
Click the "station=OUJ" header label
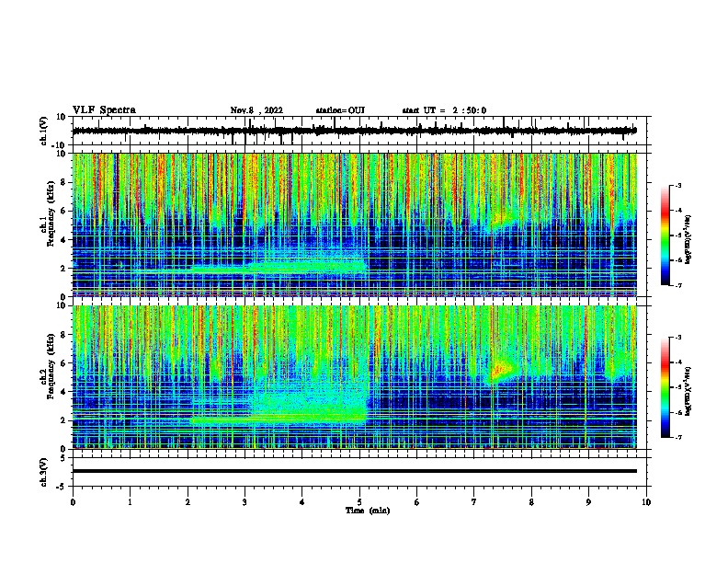click(x=340, y=110)
